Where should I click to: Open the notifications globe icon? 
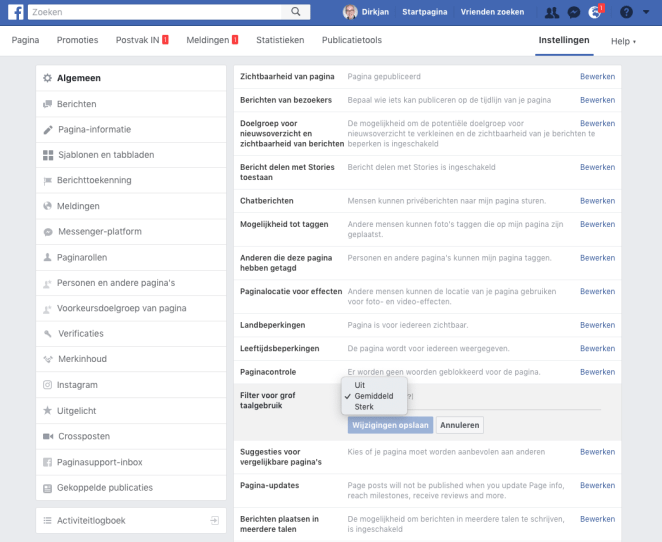[594, 12]
